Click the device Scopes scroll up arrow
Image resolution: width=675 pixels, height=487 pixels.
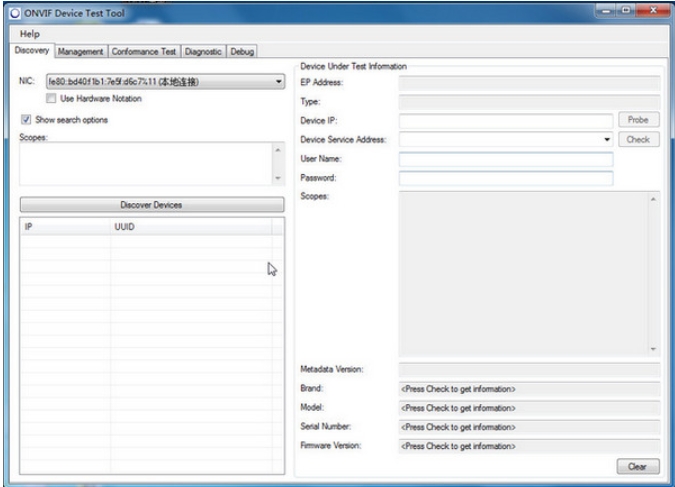[x=653, y=199]
